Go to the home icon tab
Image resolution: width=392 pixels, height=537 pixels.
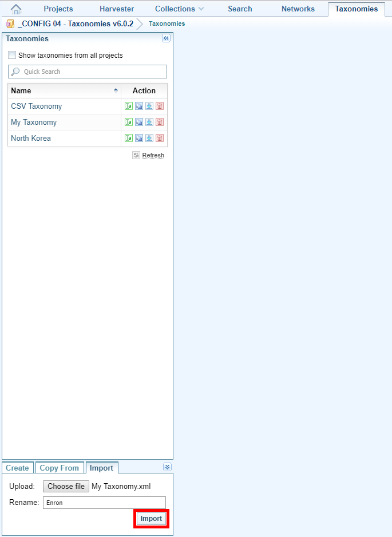click(x=16, y=9)
